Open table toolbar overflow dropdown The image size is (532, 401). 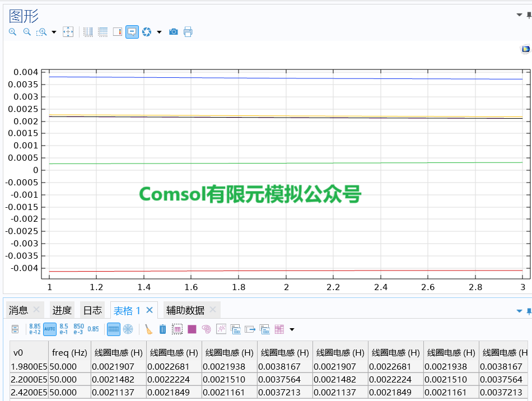click(x=292, y=329)
